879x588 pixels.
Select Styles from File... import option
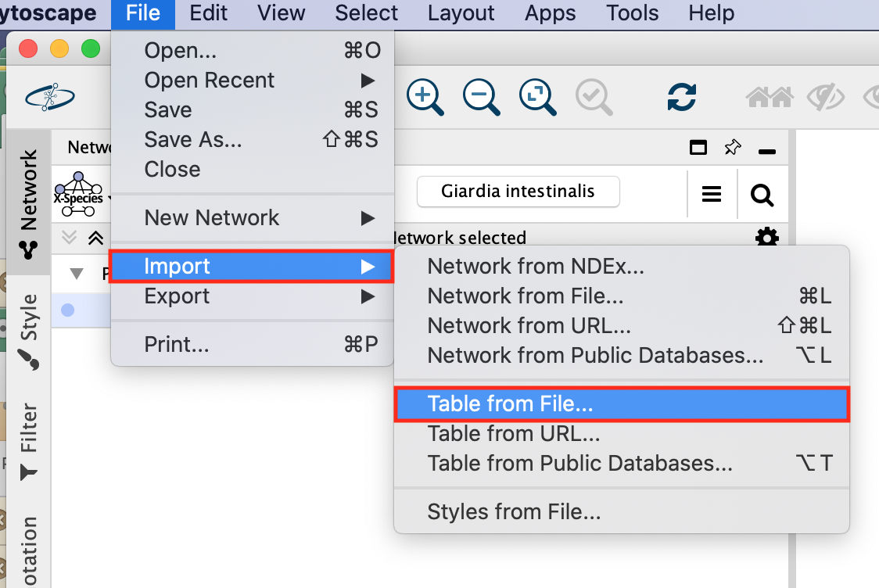[514, 513]
